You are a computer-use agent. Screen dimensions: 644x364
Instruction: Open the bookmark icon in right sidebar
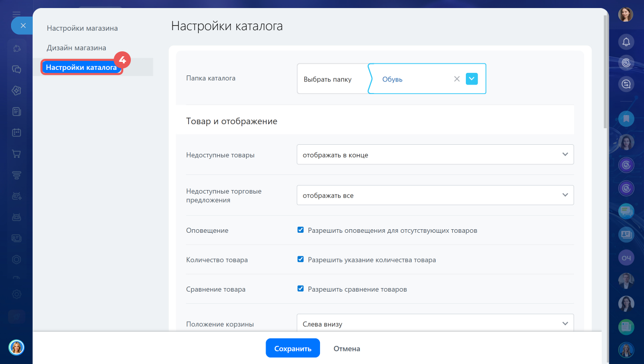coord(626,119)
